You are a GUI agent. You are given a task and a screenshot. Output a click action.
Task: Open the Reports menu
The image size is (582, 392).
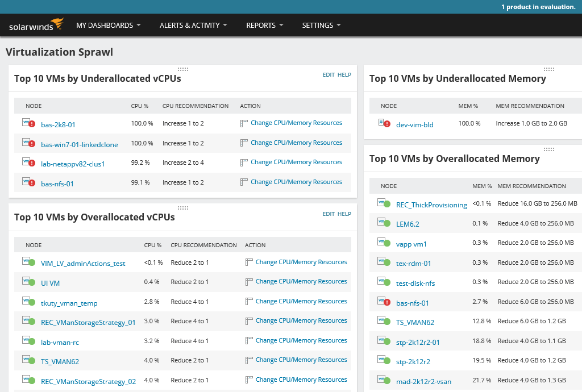pos(264,26)
